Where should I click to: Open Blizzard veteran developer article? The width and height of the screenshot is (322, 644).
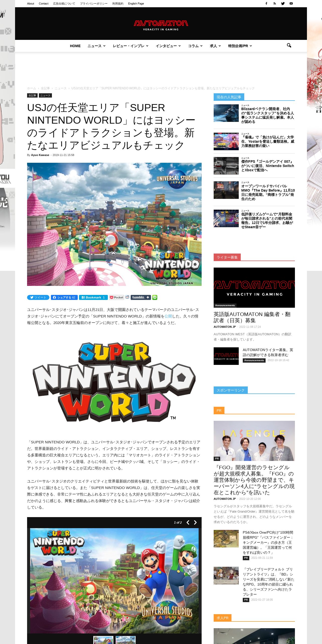coord(268,115)
